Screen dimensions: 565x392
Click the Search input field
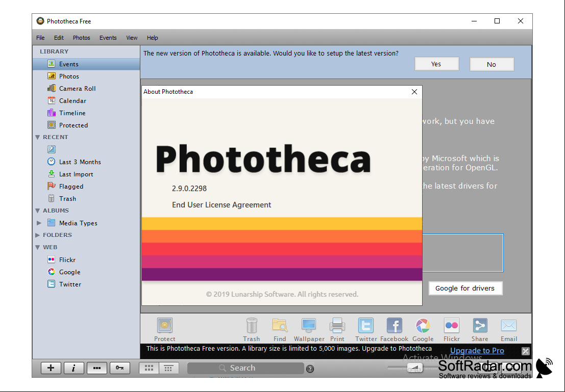(245, 368)
